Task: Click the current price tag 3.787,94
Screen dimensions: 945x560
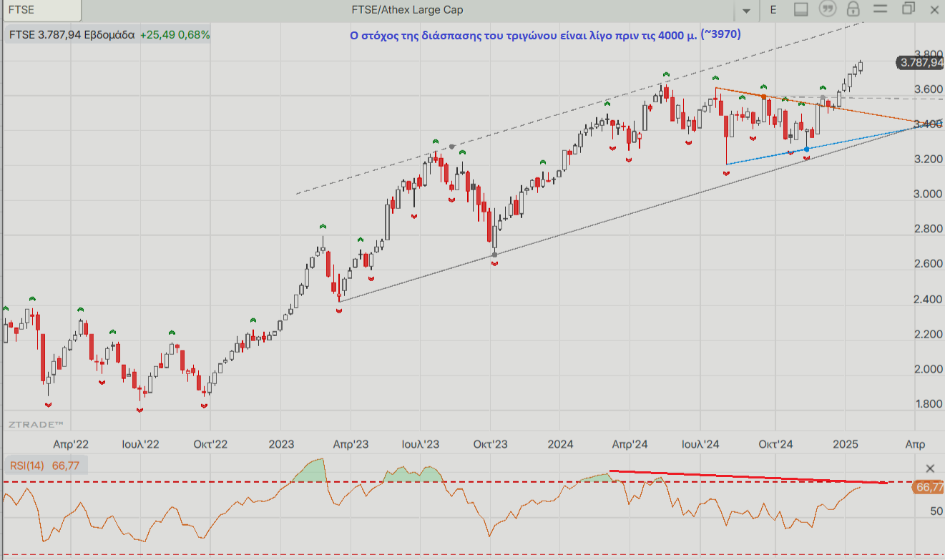Action: click(x=920, y=62)
